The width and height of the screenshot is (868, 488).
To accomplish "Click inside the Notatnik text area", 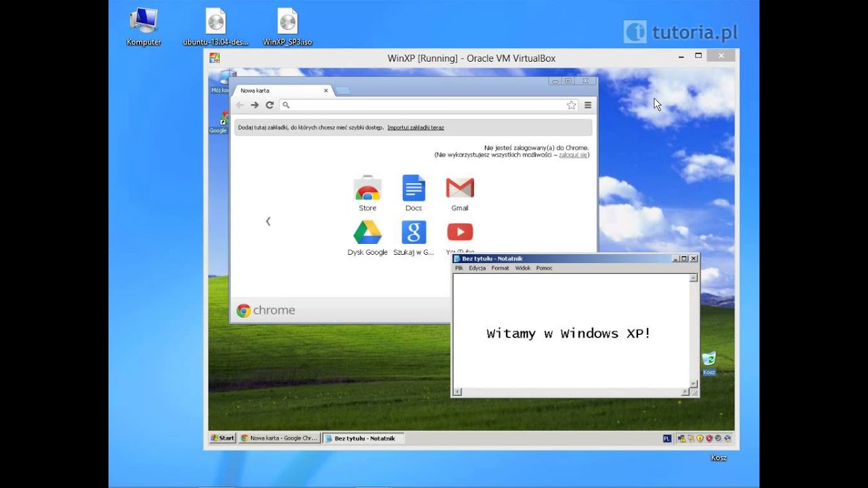I will (x=571, y=331).
